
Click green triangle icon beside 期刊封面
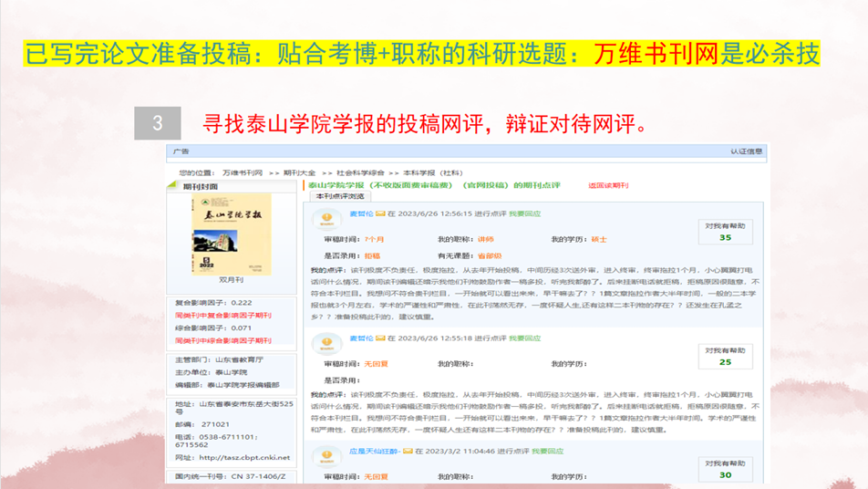[172, 186]
